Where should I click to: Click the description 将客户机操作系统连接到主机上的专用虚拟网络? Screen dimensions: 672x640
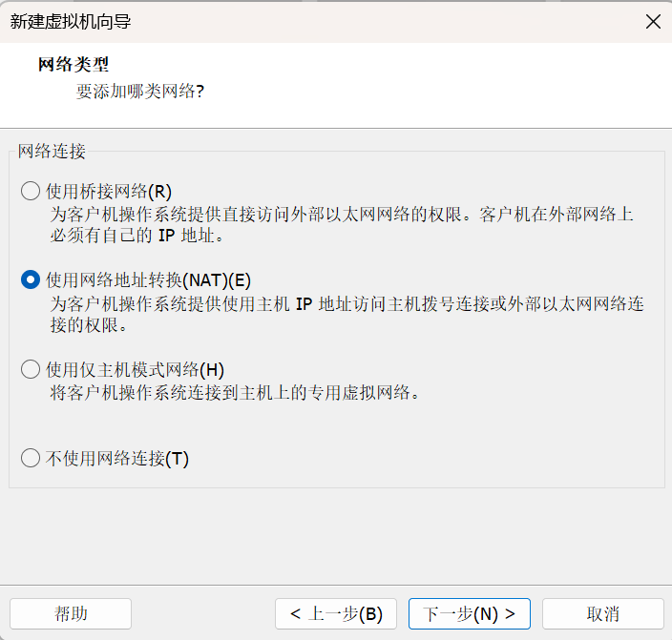click(x=235, y=392)
